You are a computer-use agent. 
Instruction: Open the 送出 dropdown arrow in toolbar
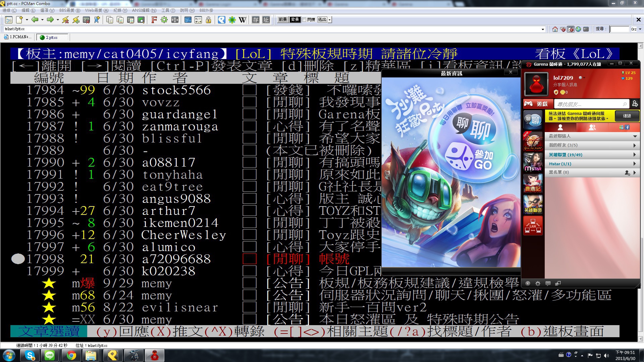(330, 20)
